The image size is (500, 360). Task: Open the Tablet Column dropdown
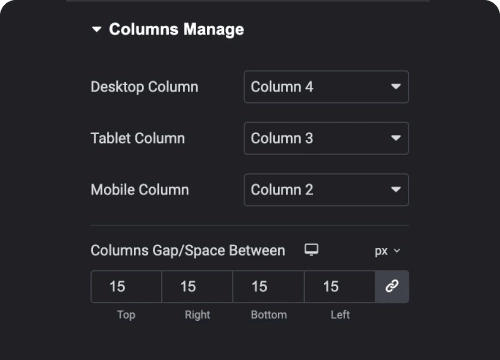[326, 138]
